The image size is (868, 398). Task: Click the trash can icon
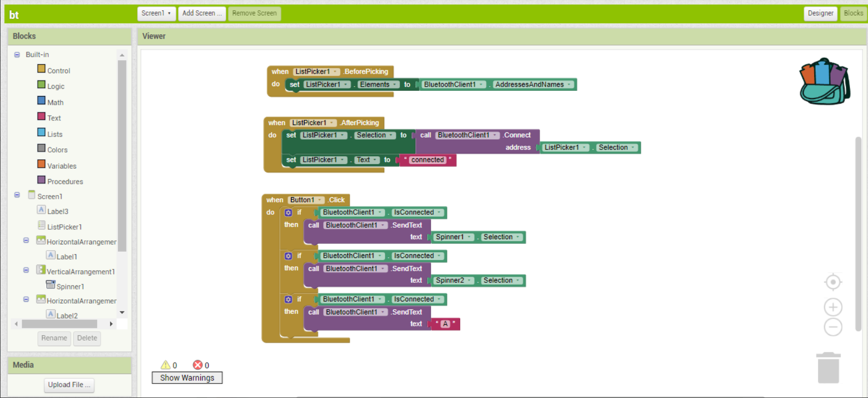pyautogui.click(x=828, y=367)
